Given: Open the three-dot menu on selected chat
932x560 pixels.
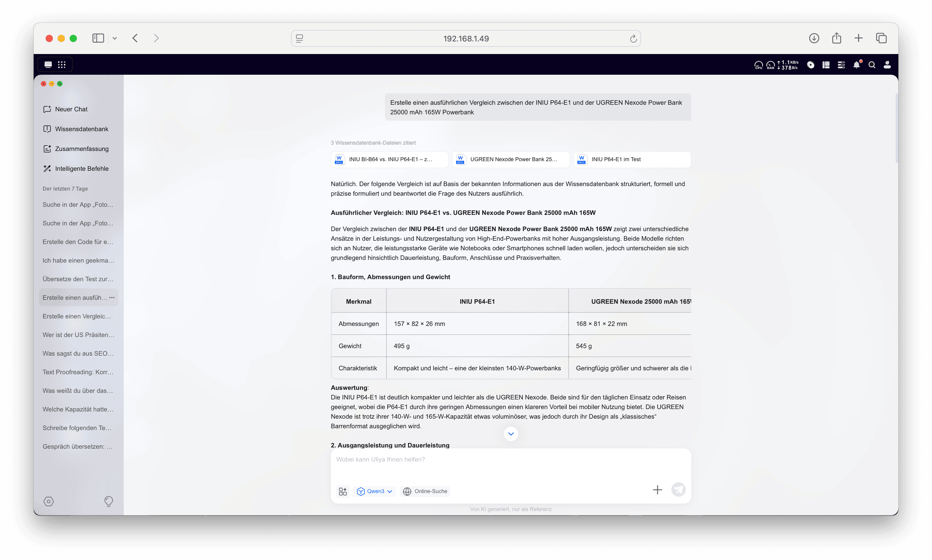Looking at the screenshot, I should point(112,298).
